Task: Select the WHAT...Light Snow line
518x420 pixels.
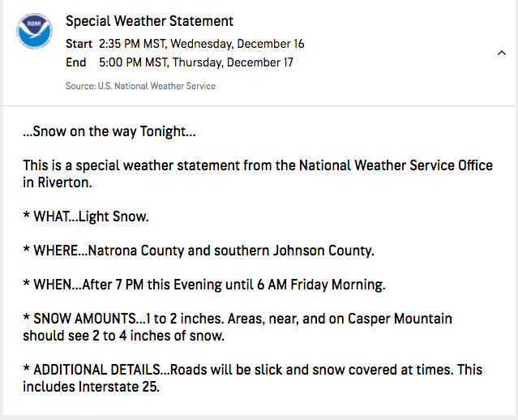Action: pyautogui.click(x=86, y=216)
